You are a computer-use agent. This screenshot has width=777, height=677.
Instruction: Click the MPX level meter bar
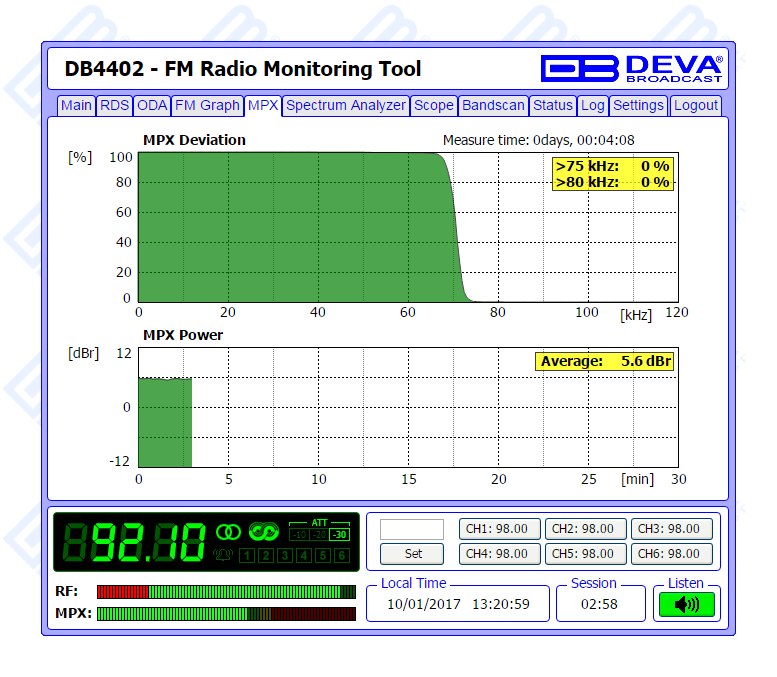pyautogui.click(x=226, y=613)
